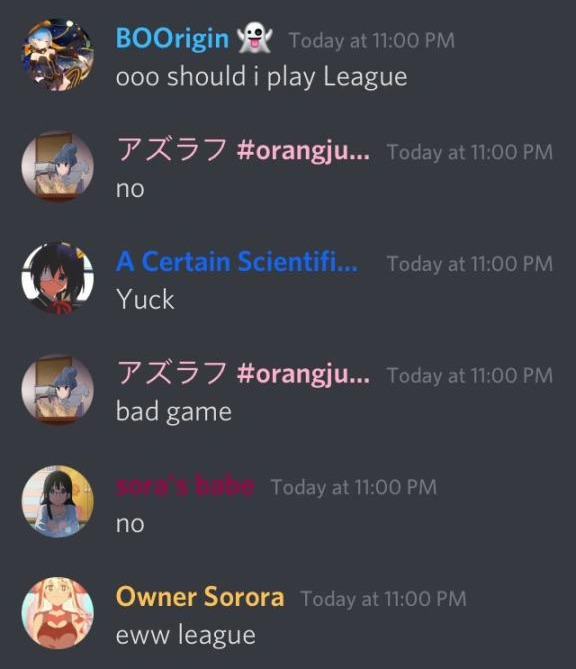Select the "ooo should i play League" message
The width and height of the screenshot is (576, 669).
(x=262, y=77)
